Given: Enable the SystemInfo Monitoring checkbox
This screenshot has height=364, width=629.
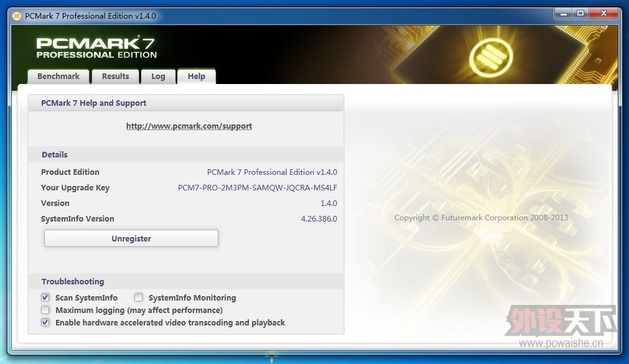Looking at the screenshot, I should click(138, 297).
